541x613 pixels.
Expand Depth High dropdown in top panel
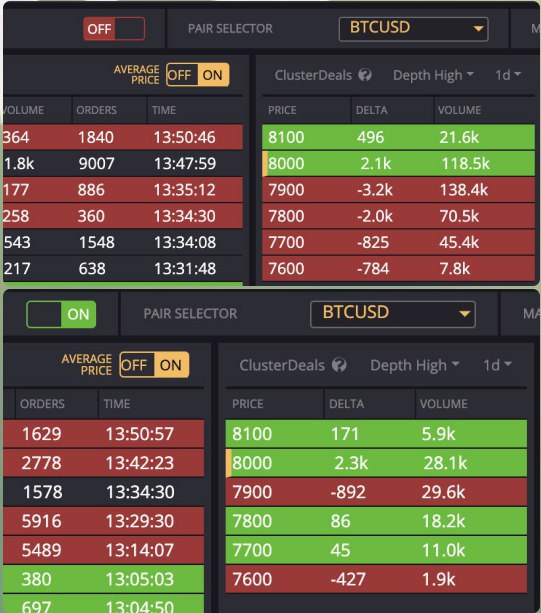point(433,75)
